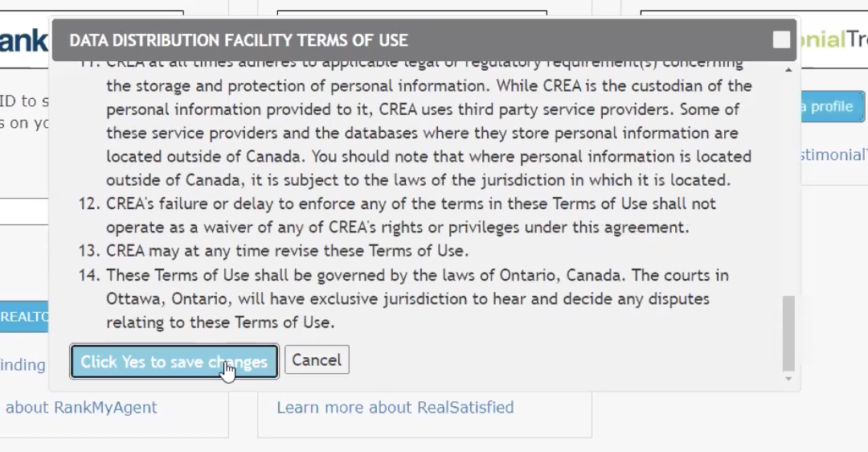Viewport: 868px width, 452px height.
Task: Click the scrollbar down arrow in dialog
Action: (788, 378)
